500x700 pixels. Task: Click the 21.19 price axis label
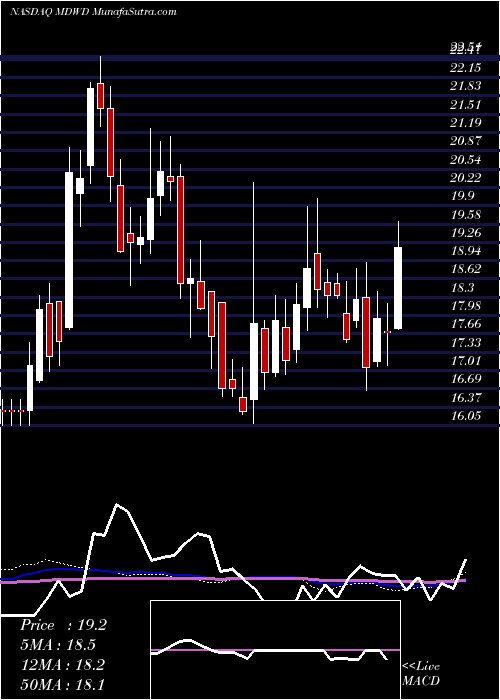click(466, 122)
